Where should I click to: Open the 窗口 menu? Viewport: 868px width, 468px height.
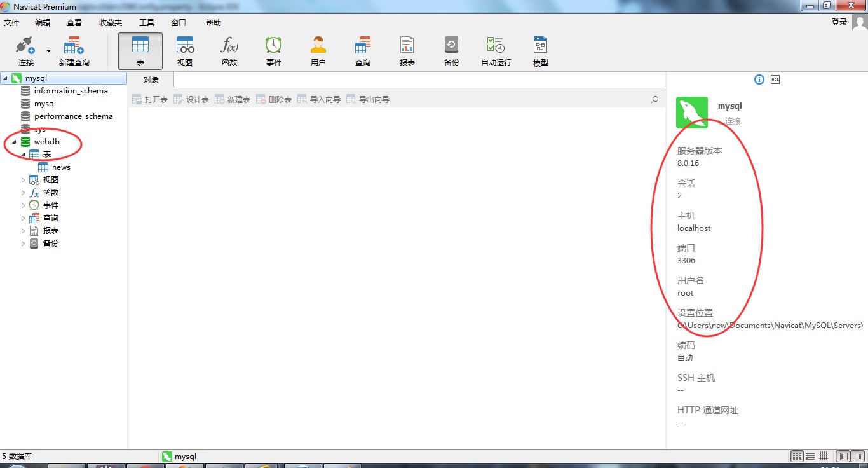point(179,22)
